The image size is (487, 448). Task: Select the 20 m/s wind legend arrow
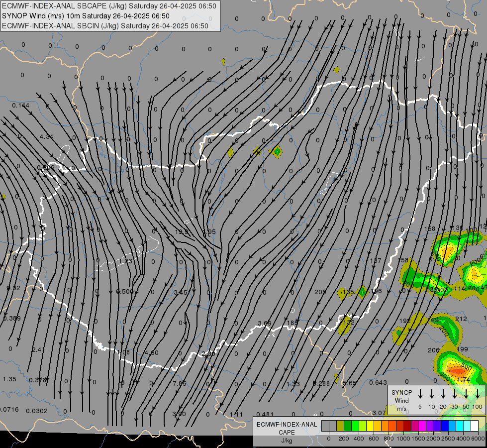[443, 394]
